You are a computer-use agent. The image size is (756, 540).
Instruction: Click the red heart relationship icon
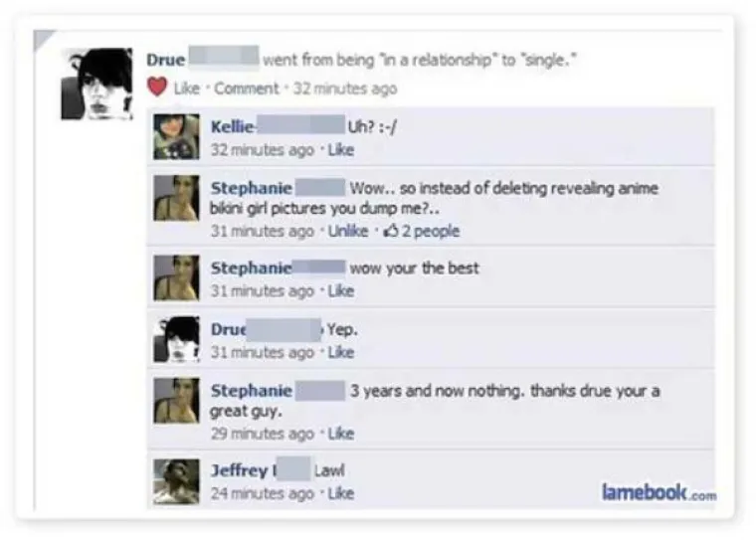[x=157, y=88]
